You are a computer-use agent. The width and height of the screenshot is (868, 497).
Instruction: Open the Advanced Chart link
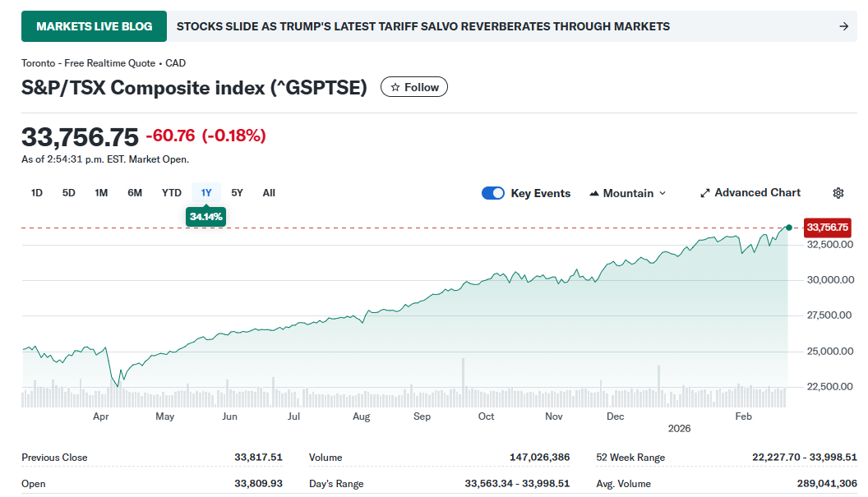(x=757, y=192)
